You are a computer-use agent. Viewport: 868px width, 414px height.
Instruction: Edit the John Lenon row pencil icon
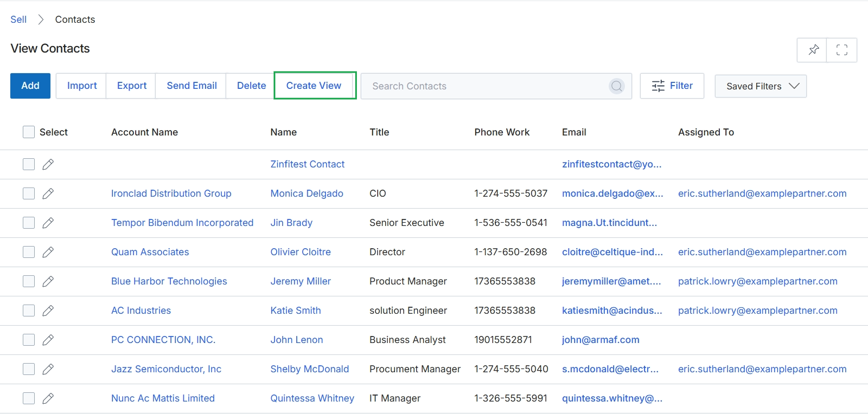[x=48, y=340]
